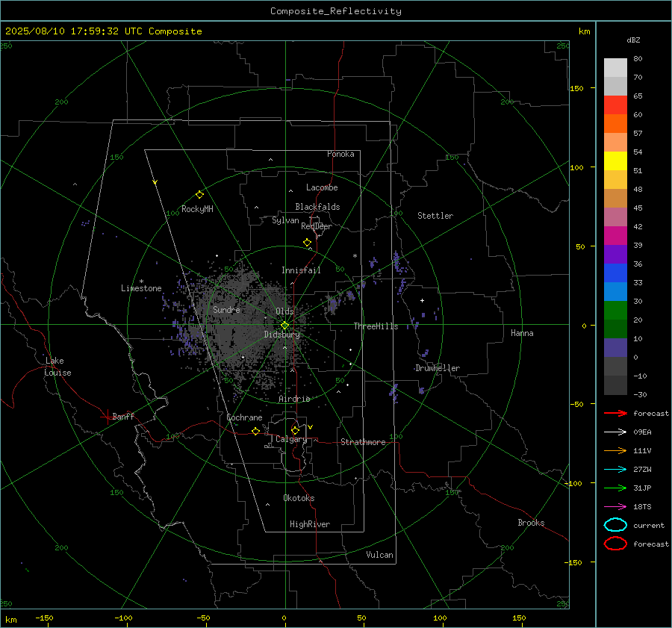
Task: Select the Blackfalds label on map
Action: (x=317, y=207)
